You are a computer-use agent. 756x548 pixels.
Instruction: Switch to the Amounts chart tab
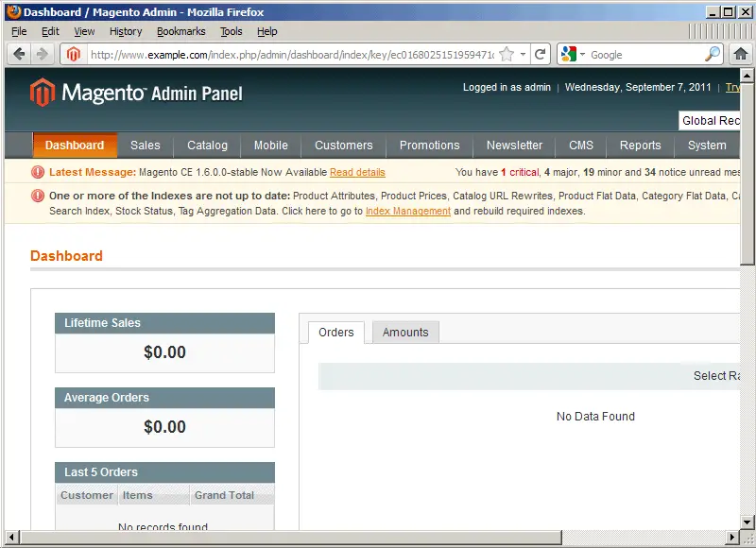pyautogui.click(x=405, y=332)
